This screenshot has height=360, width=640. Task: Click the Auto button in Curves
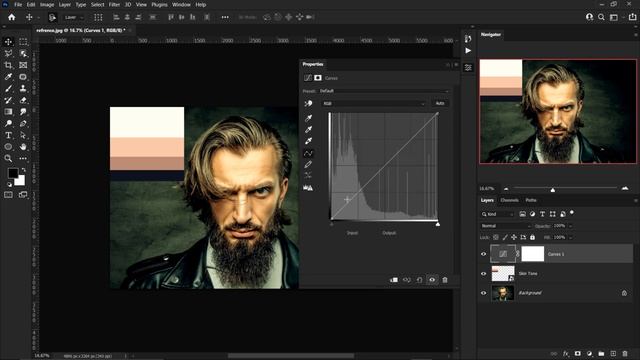(x=440, y=104)
